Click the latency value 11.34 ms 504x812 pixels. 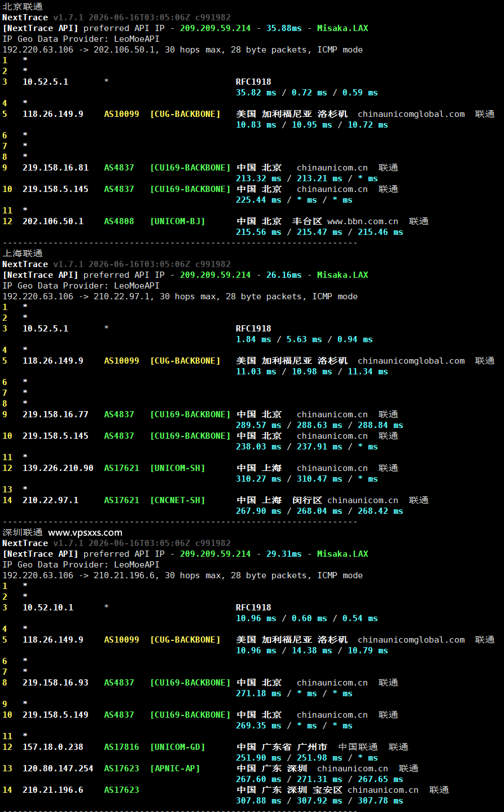click(x=368, y=372)
